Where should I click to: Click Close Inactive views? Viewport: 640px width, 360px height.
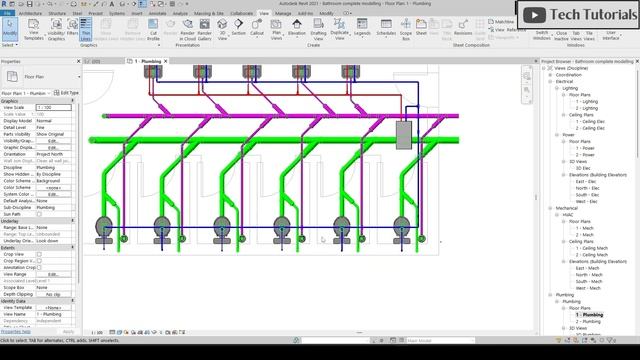pos(561,35)
